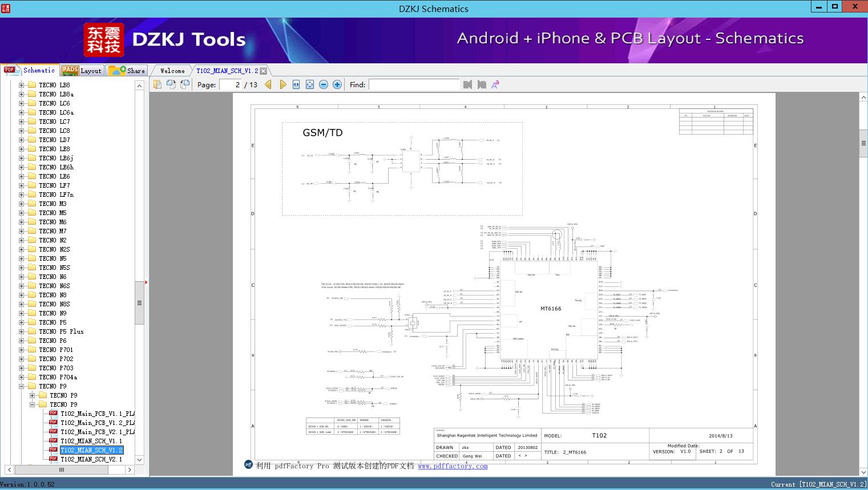Expand the TECNO LB8 folder
This screenshot has width=868, height=490.
point(22,85)
